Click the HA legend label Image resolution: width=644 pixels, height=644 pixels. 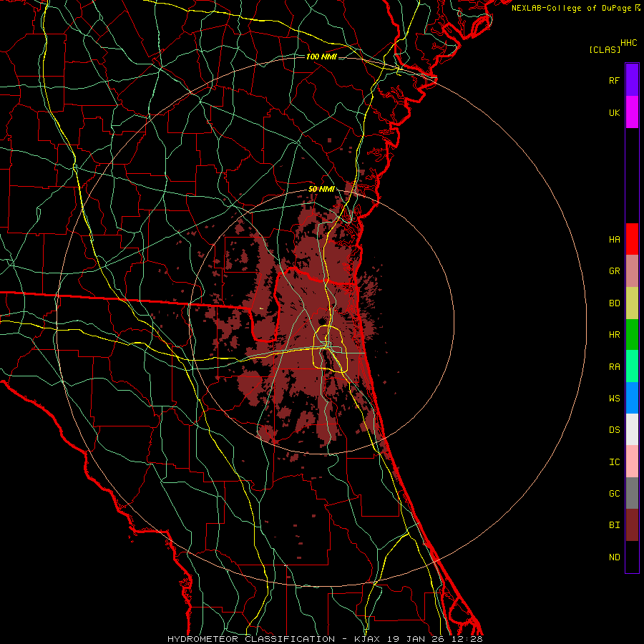(614, 240)
